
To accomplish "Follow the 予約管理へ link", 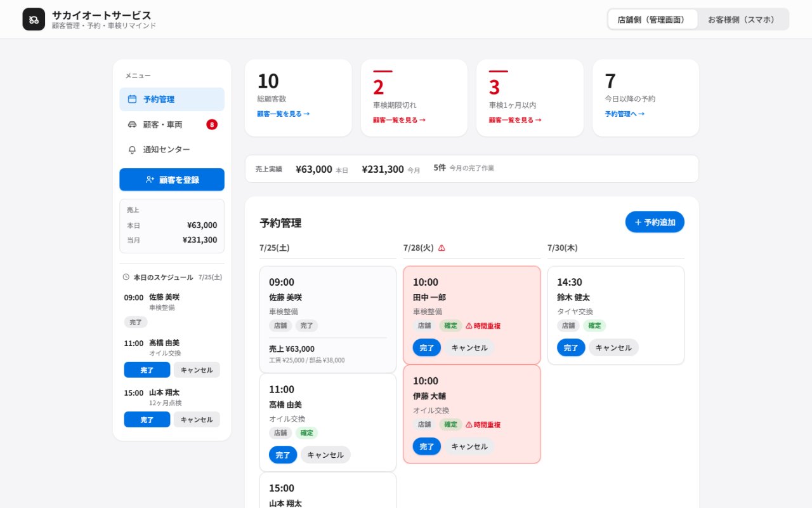I will pyautogui.click(x=625, y=114).
